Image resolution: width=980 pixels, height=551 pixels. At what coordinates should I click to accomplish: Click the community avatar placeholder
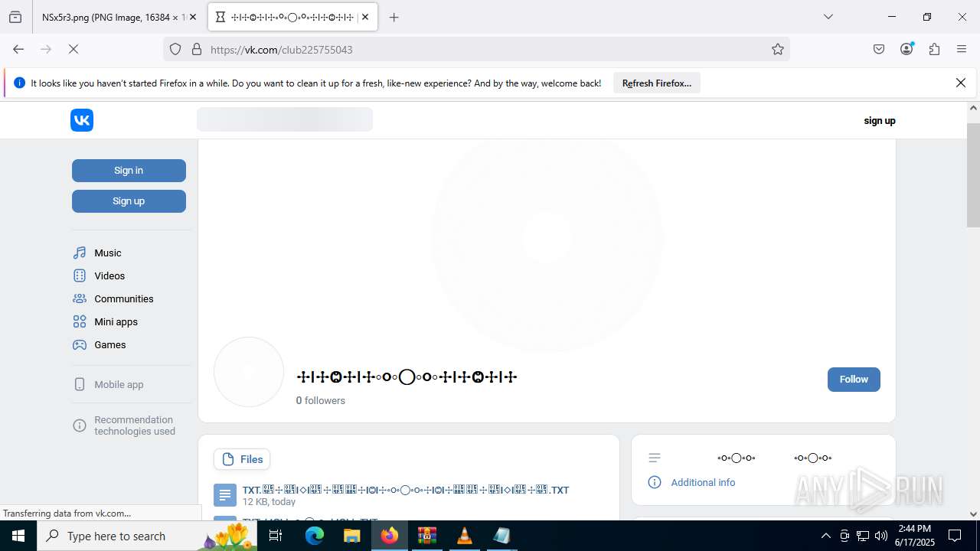[249, 372]
